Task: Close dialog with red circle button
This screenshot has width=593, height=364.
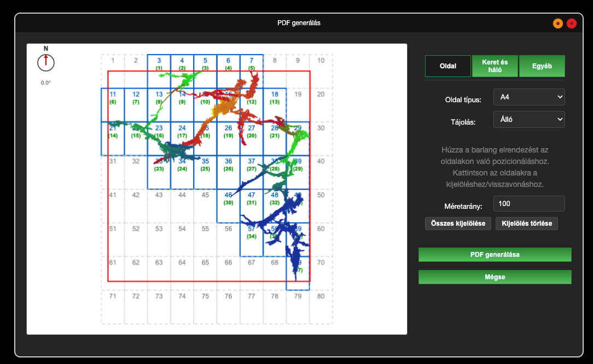Action: [x=572, y=23]
